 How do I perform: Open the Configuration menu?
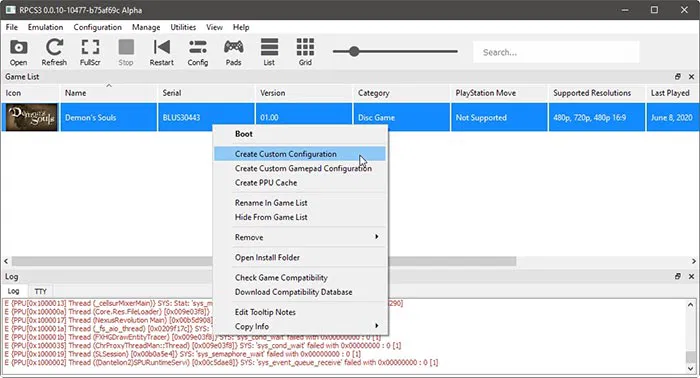(98, 27)
